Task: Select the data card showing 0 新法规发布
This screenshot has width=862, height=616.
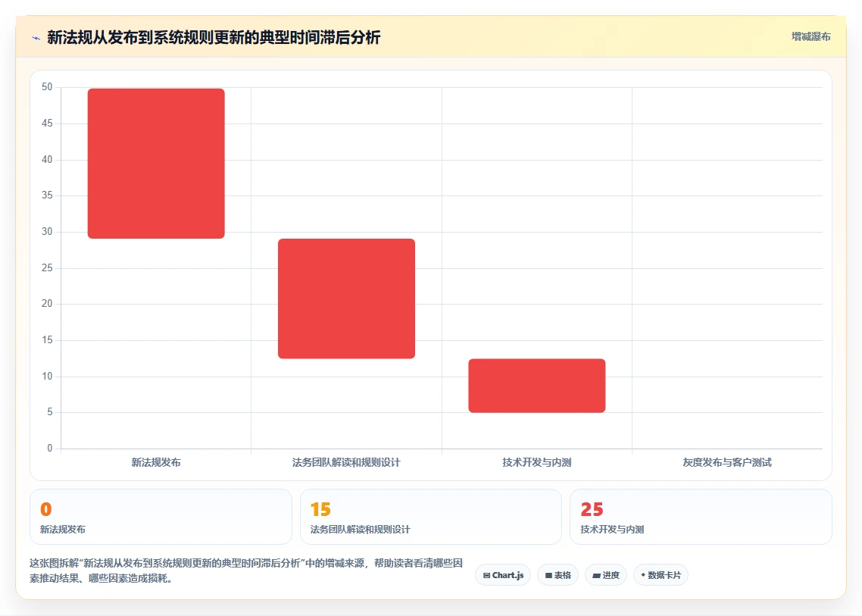Action: (161, 517)
